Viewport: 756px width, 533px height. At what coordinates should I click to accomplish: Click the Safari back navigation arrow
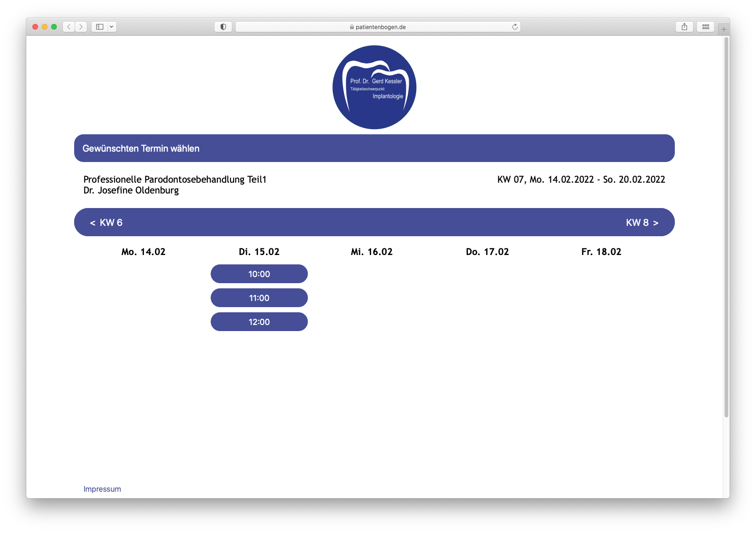pyautogui.click(x=69, y=27)
